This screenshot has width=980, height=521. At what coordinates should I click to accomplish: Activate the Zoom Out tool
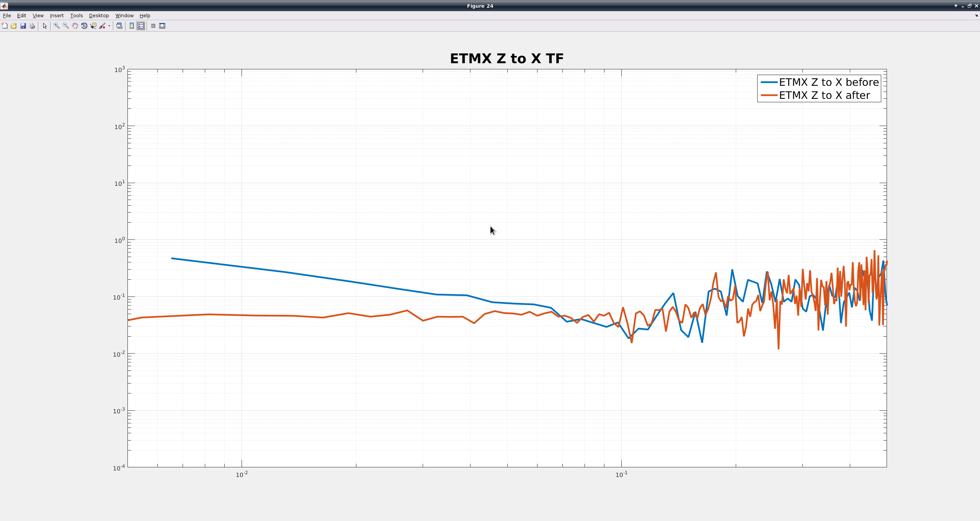tap(66, 26)
